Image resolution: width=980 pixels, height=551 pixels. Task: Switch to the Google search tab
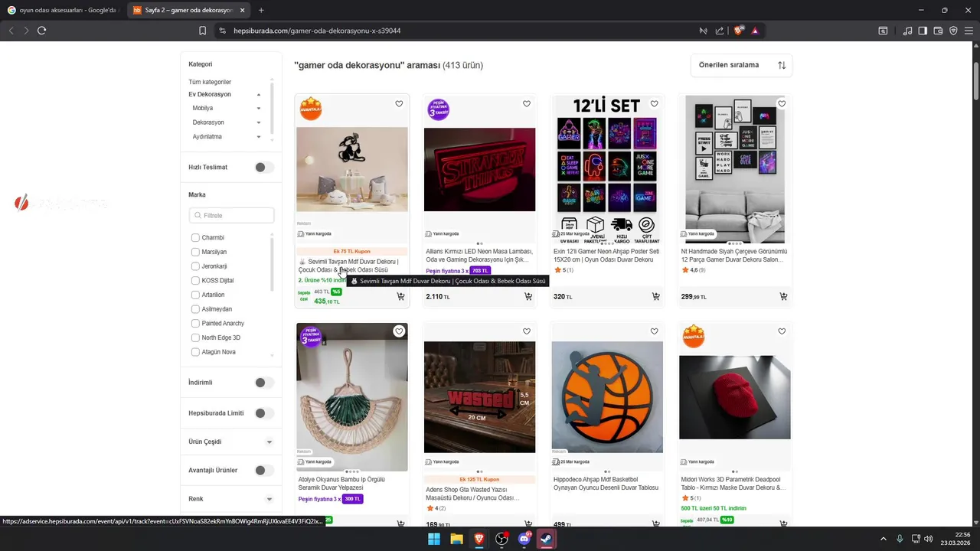[63, 10]
